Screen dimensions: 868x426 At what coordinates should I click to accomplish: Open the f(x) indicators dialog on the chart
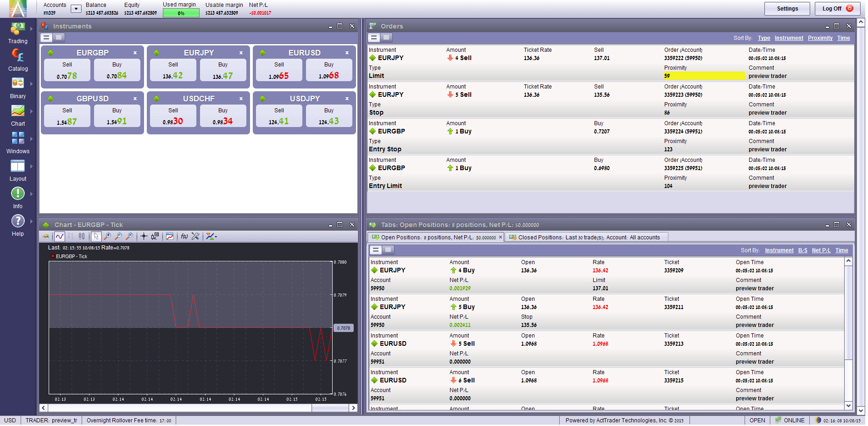(x=184, y=236)
